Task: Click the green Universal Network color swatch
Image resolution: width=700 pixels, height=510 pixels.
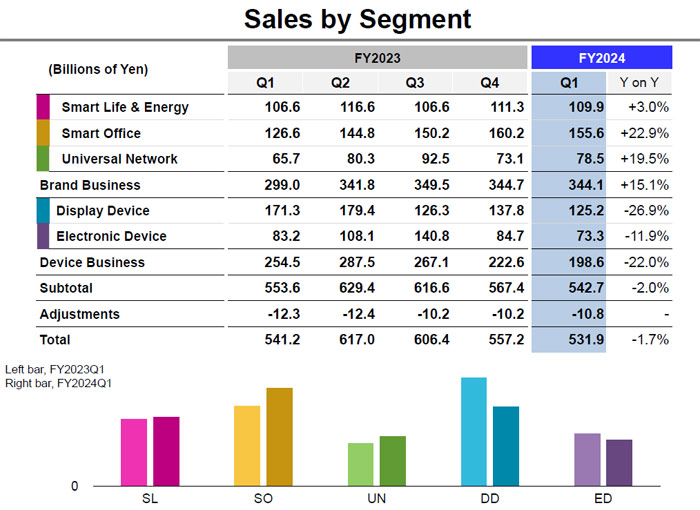Action: pos(43,159)
